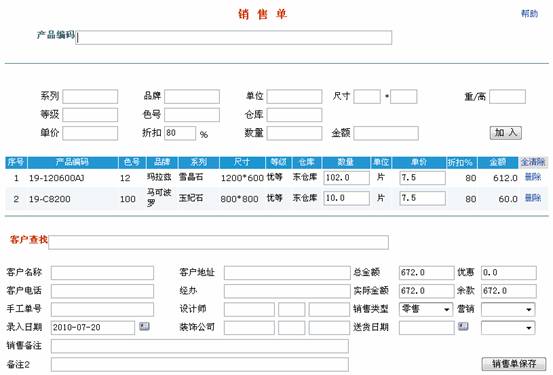Click the 折扣% column header
Image resolution: width=553 pixels, height=375 pixels.
tap(462, 162)
